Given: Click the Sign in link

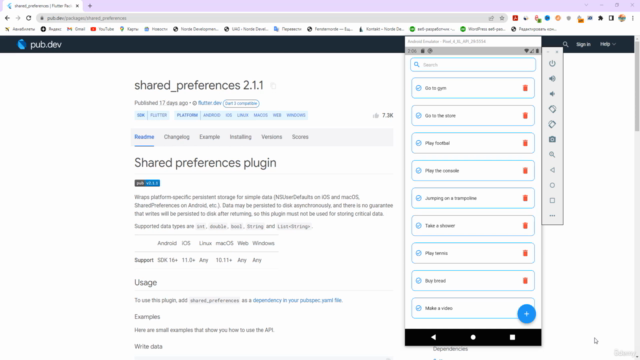Looking at the screenshot, I should (583, 44).
